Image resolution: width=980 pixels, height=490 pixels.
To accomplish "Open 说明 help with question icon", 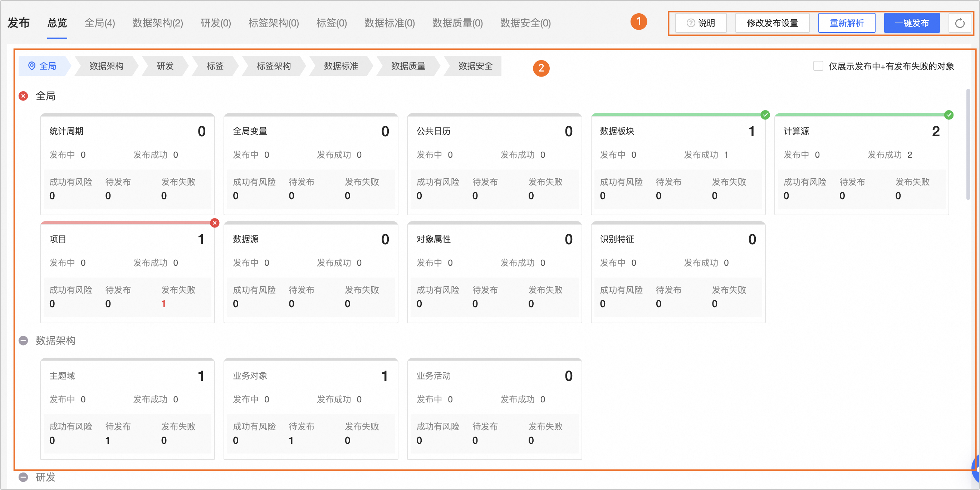I will point(701,23).
